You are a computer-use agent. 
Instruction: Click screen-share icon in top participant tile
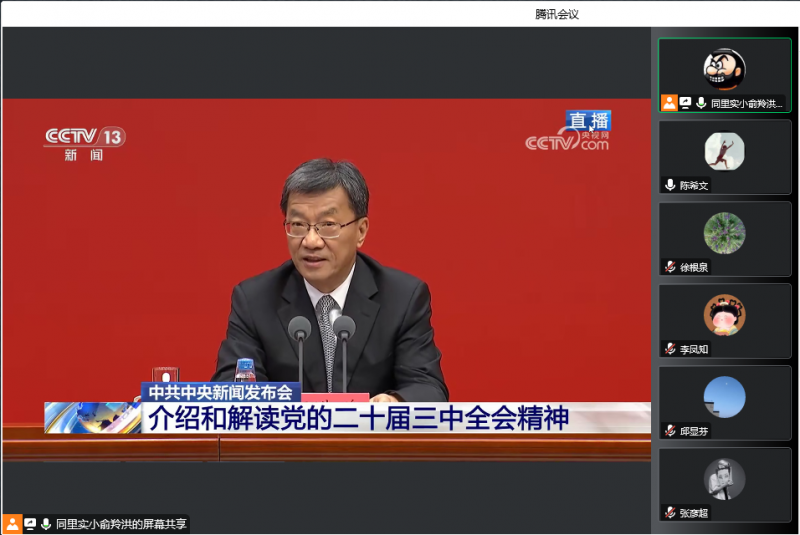(x=685, y=103)
